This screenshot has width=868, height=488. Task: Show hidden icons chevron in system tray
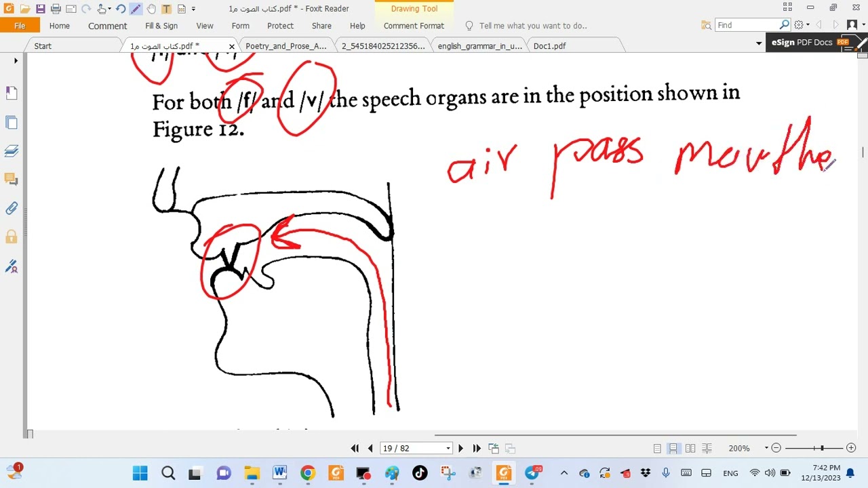(564, 473)
